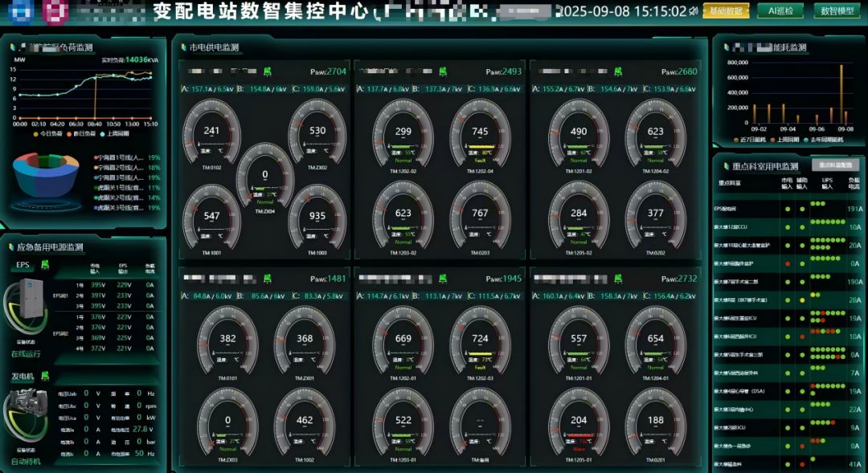Click the 190A load current value
The image size is (868, 473).
click(854, 282)
